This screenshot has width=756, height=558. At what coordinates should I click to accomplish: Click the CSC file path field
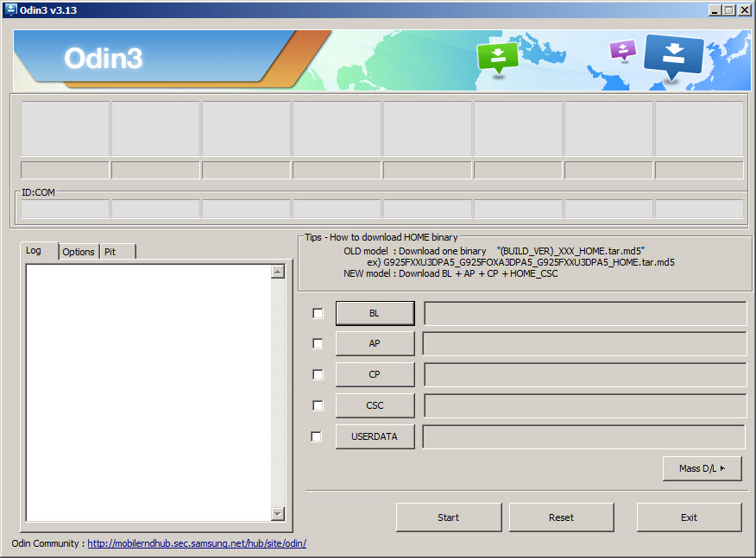pos(585,405)
